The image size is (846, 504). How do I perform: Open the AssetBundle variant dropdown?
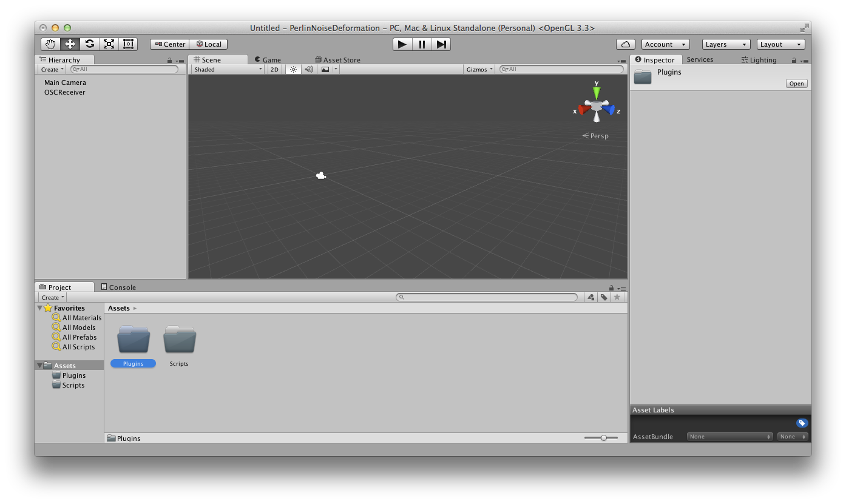pos(793,437)
